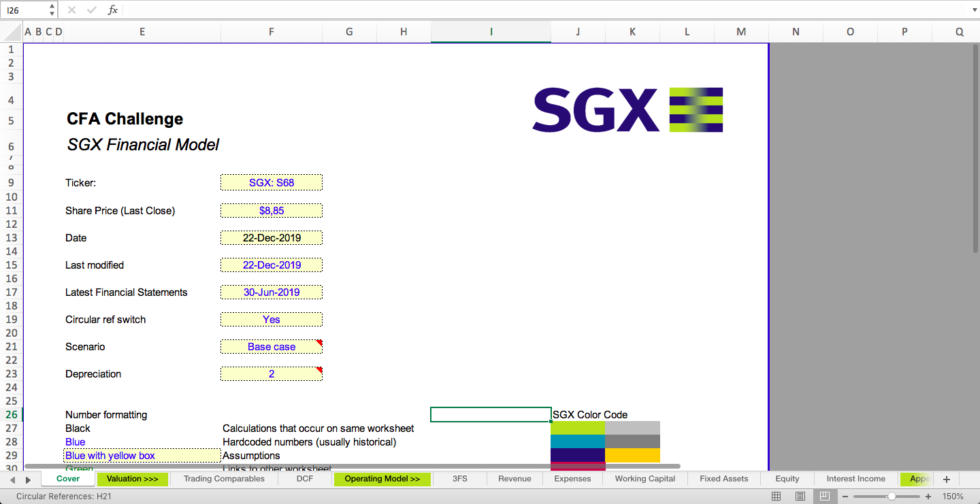The width and height of the screenshot is (980, 504).
Task: Select row header 13
Action: [12, 238]
